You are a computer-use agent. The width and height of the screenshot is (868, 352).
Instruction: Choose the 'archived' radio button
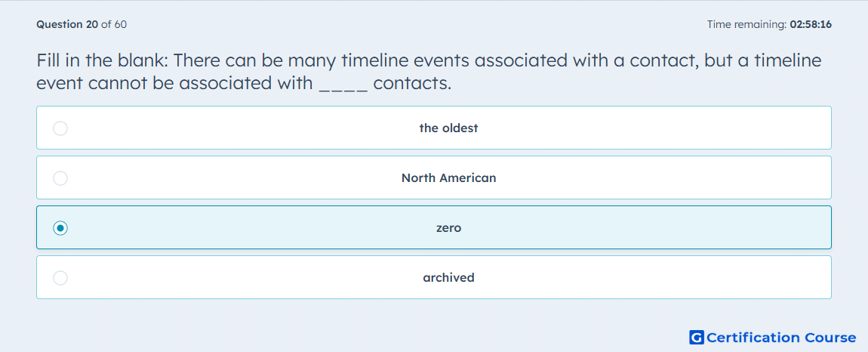pos(60,278)
